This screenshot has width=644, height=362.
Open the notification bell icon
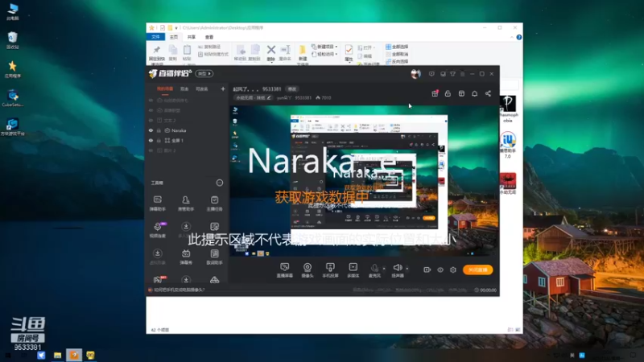474,93
